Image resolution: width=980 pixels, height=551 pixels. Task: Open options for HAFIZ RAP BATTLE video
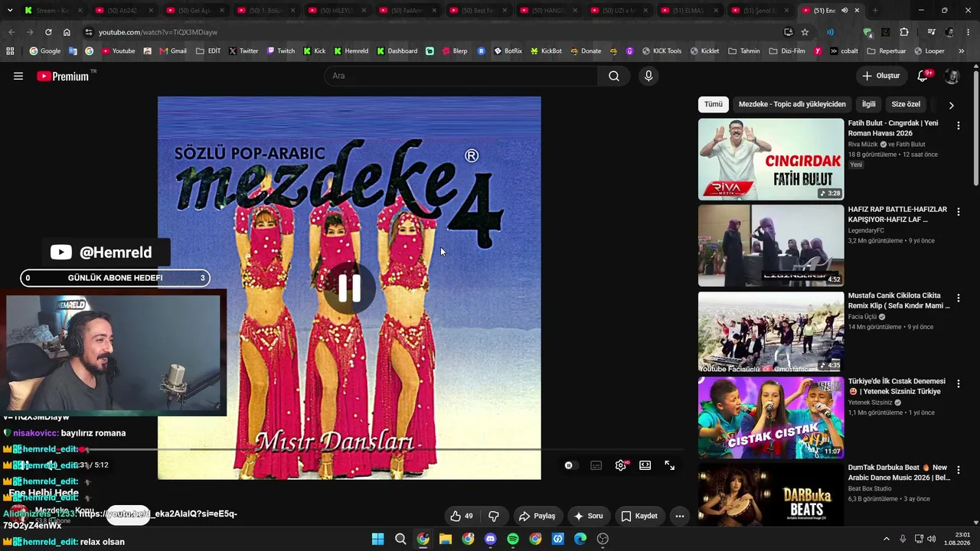(958, 211)
